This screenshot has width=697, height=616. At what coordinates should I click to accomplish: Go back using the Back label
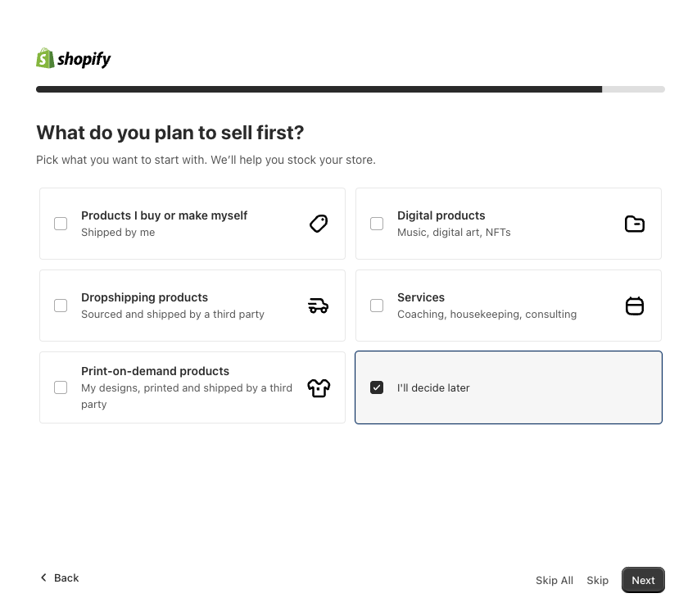(66, 577)
